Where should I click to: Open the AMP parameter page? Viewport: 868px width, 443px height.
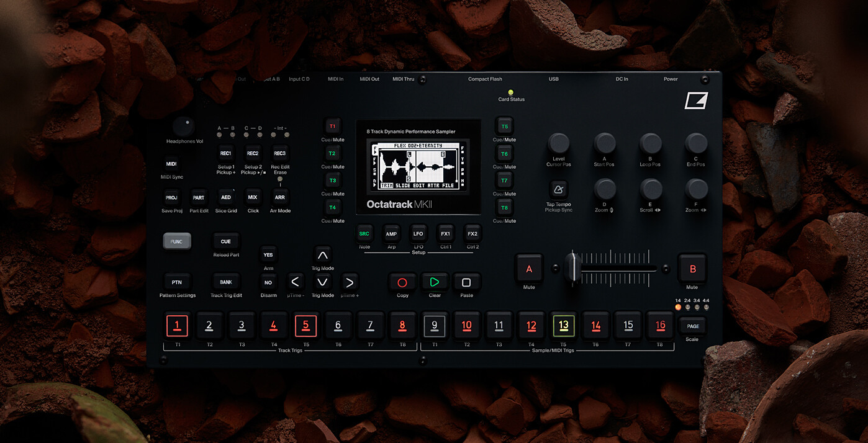pyautogui.click(x=391, y=234)
